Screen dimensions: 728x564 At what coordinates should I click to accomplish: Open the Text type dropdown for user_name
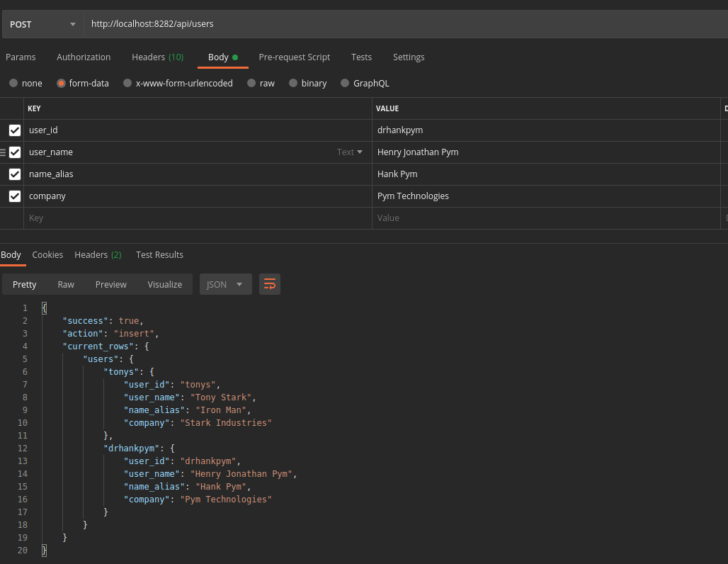tap(350, 152)
